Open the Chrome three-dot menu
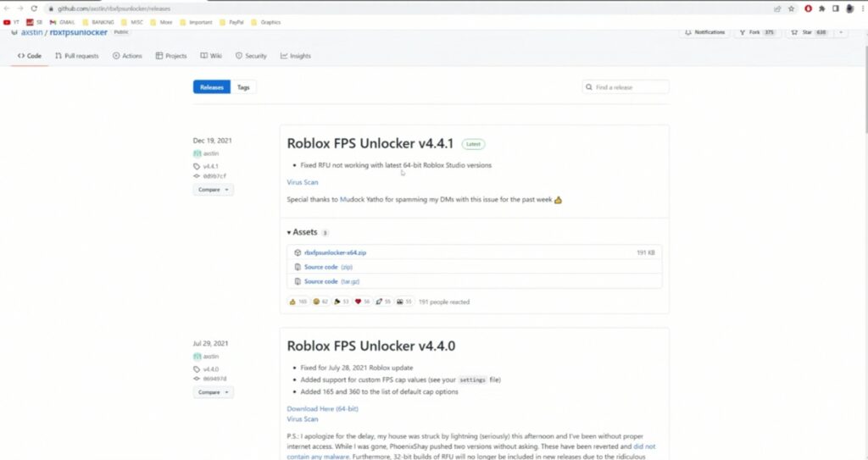This screenshot has width=868, height=460. click(x=863, y=8)
